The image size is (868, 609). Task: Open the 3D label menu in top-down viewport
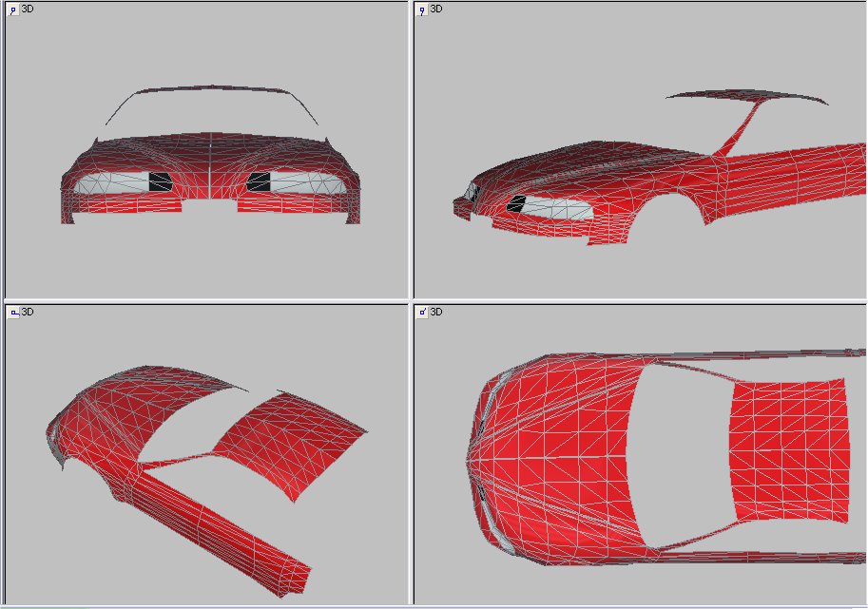[436, 312]
